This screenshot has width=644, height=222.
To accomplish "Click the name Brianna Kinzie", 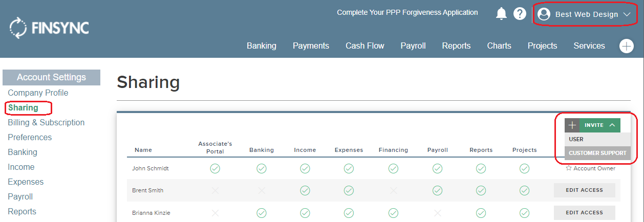I will pos(151,212).
